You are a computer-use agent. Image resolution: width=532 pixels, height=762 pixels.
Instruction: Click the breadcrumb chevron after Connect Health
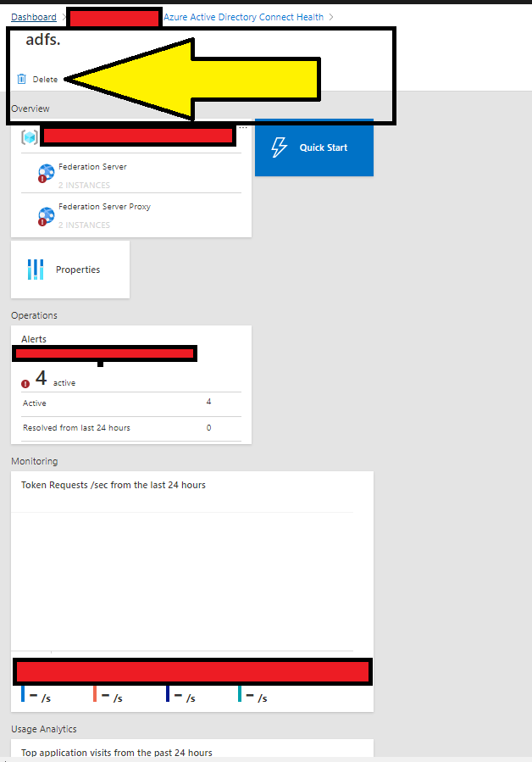point(331,17)
